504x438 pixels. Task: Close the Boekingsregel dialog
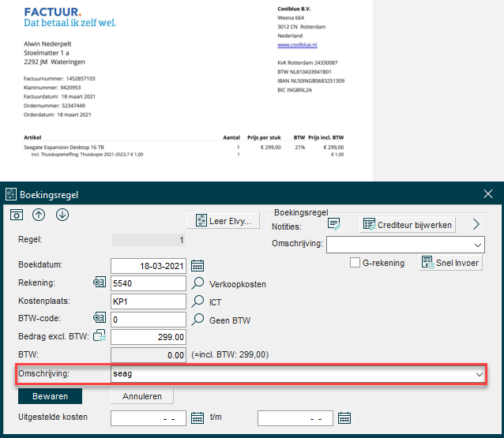(x=488, y=193)
